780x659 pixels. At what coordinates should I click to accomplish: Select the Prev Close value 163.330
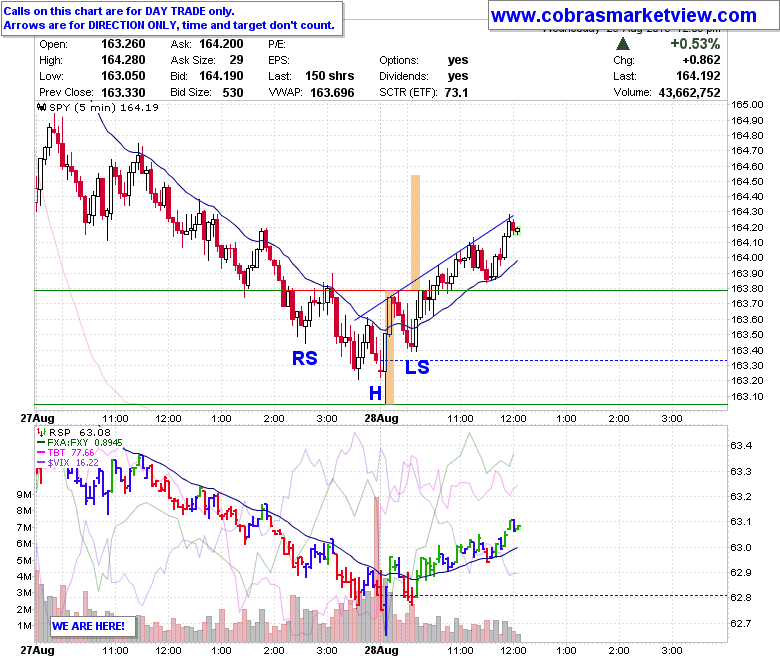(x=123, y=93)
